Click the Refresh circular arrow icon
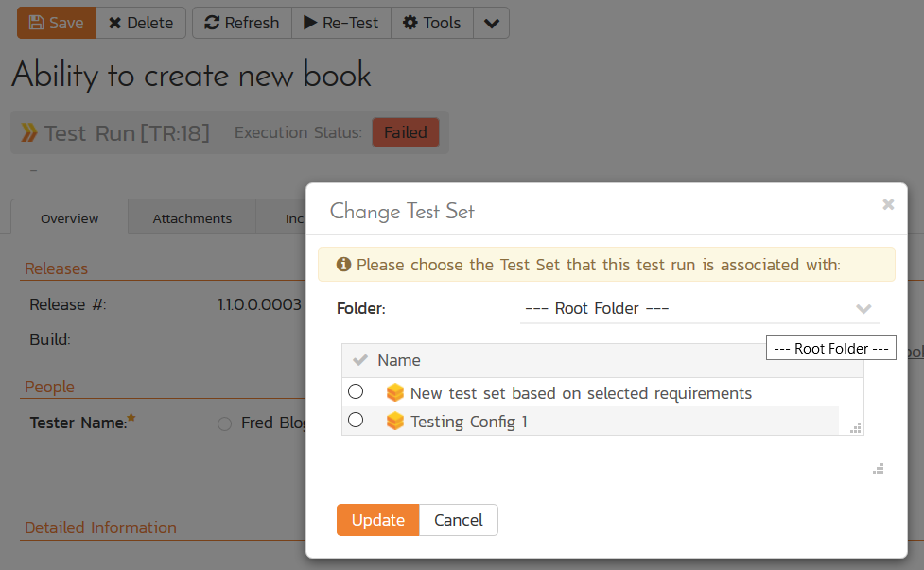 pyautogui.click(x=212, y=23)
